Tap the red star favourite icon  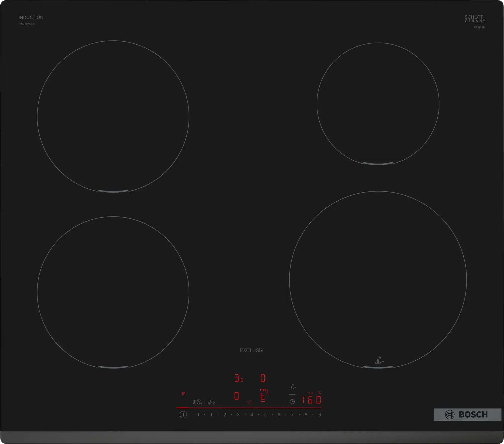(x=250, y=402)
